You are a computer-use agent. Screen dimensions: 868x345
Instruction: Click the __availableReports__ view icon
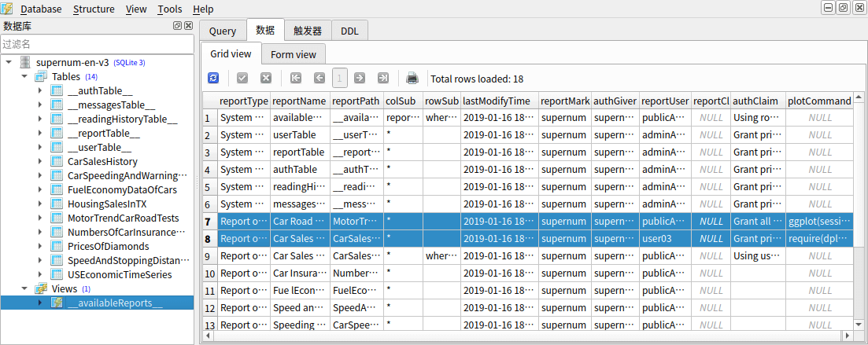click(x=57, y=303)
